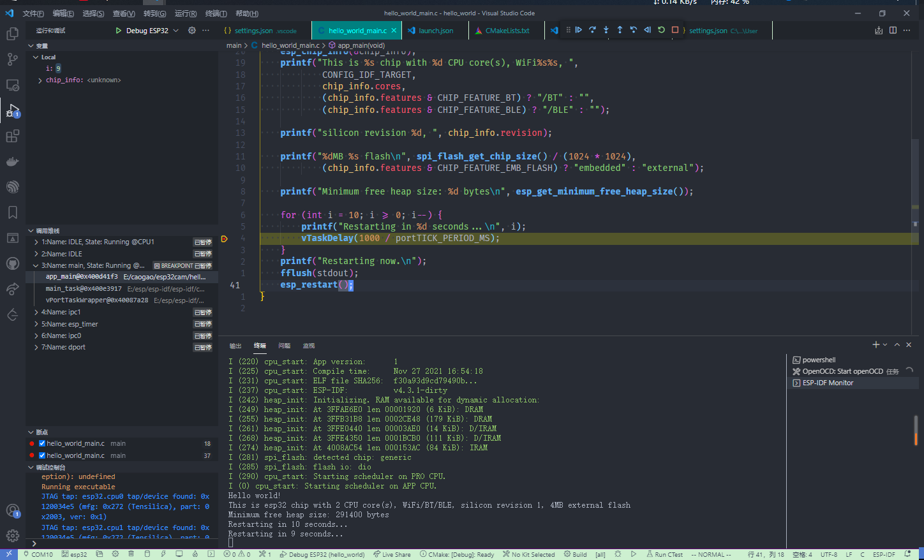The height and width of the screenshot is (560, 924).
Task: Open the GitHub view in activity bar
Action: [x=12, y=263]
